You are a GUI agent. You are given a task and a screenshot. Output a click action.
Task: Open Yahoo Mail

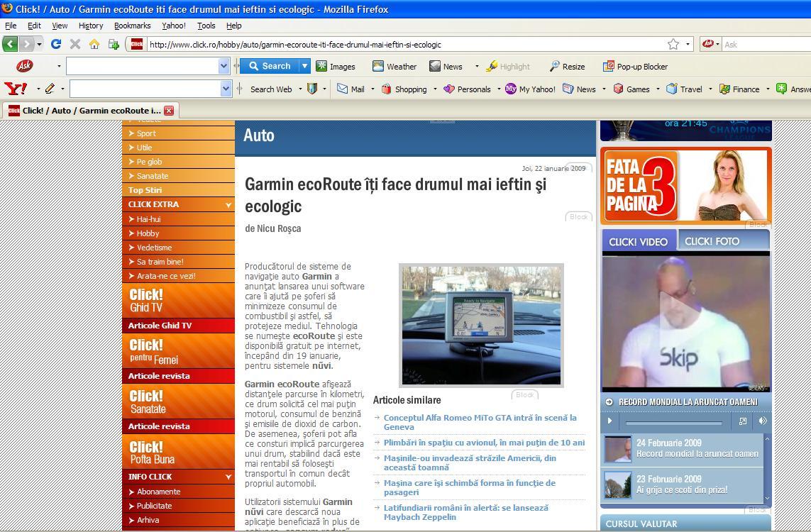[351, 89]
